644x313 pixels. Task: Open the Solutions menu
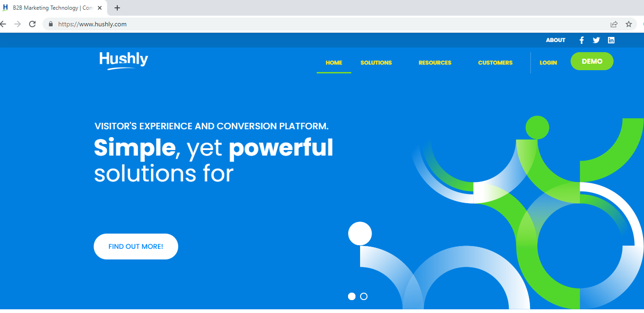coord(376,63)
